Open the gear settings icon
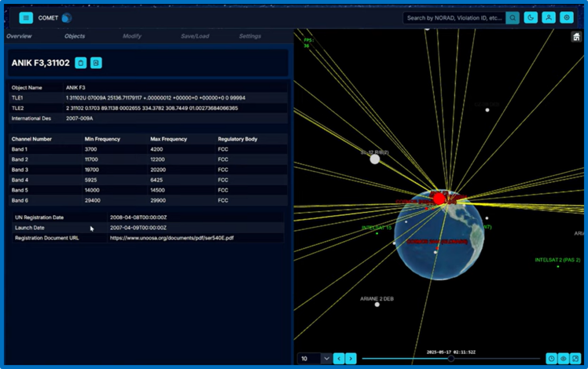588x369 pixels. [567, 18]
